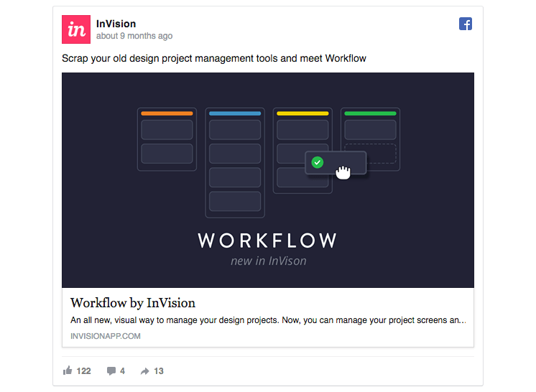Click the green checkmark on the dragged card
The width and height of the screenshot is (536, 392).
pyautogui.click(x=318, y=162)
